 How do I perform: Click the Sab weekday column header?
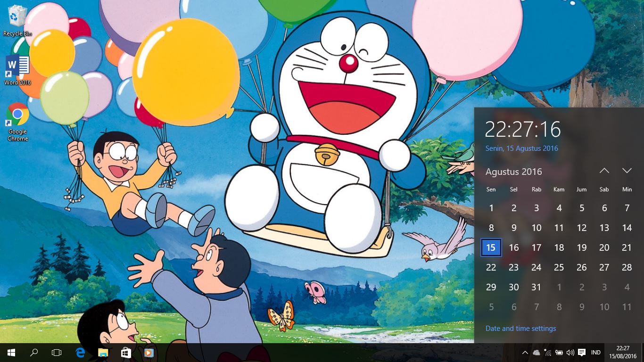click(x=604, y=189)
